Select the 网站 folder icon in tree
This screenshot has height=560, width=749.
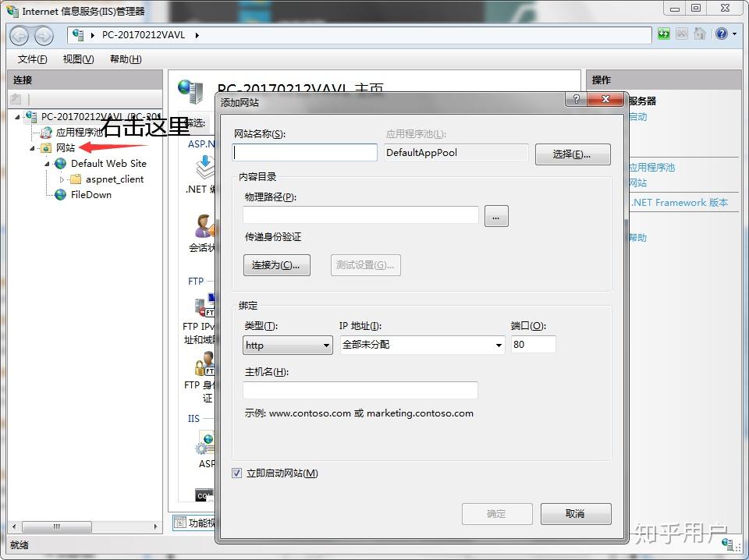[46, 148]
